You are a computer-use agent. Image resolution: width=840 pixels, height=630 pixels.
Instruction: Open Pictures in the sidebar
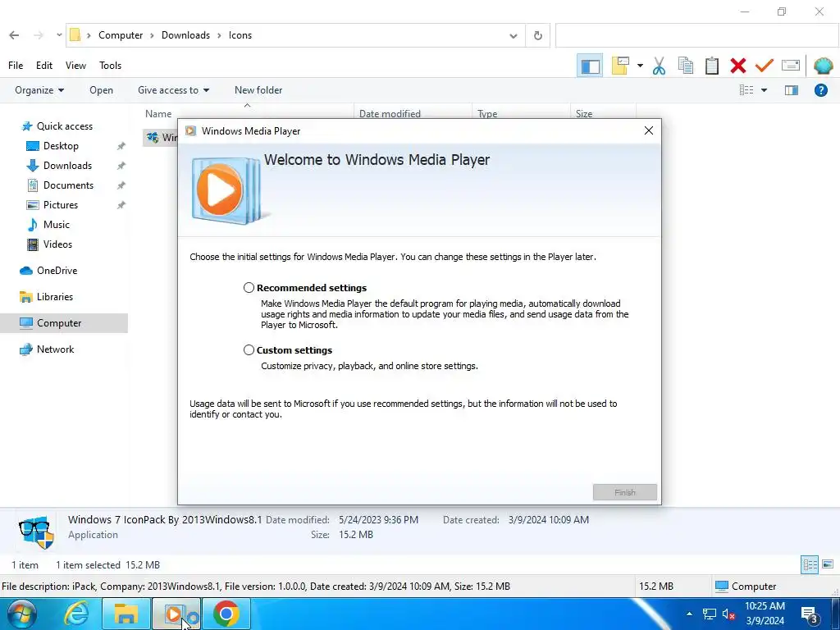[x=61, y=205]
